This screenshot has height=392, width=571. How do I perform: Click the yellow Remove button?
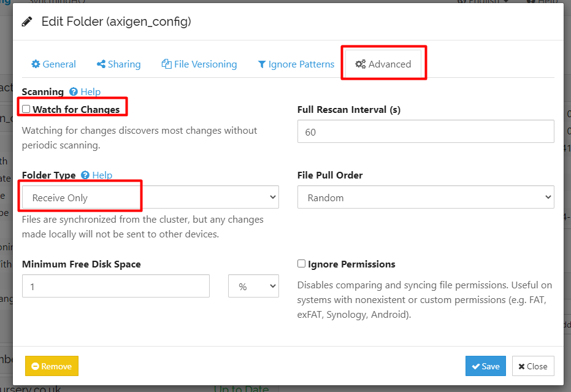52,366
